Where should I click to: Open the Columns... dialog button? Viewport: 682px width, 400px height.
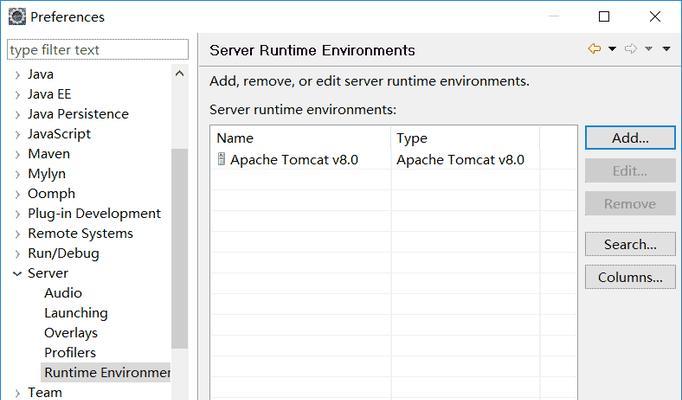630,277
